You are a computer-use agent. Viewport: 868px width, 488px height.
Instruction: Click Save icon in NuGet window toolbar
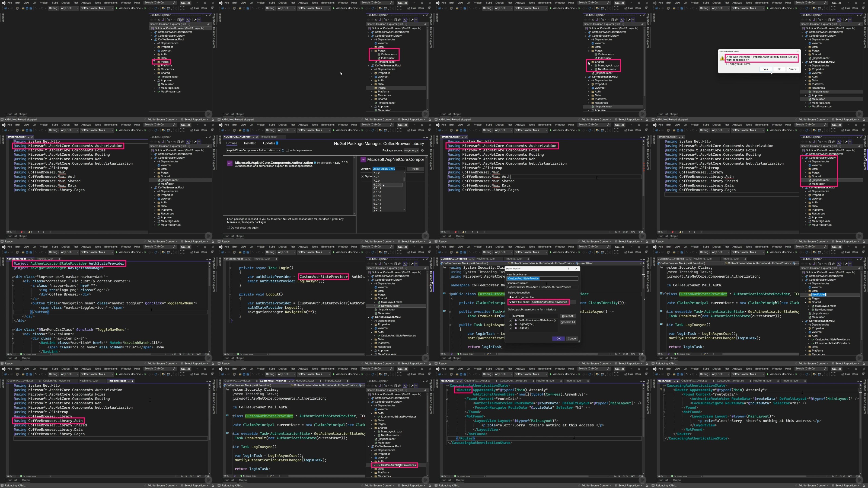click(x=244, y=130)
